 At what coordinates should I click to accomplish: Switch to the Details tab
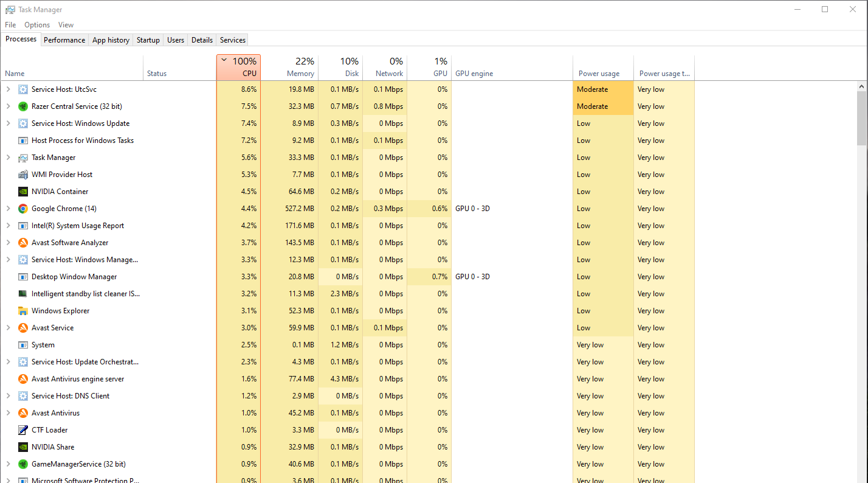coord(202,40)
